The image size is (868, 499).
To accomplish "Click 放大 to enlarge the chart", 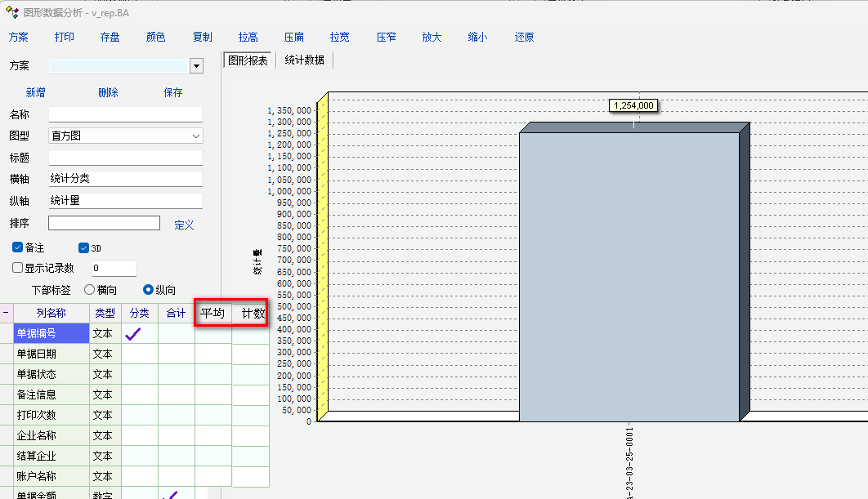I will pos(432,37).
